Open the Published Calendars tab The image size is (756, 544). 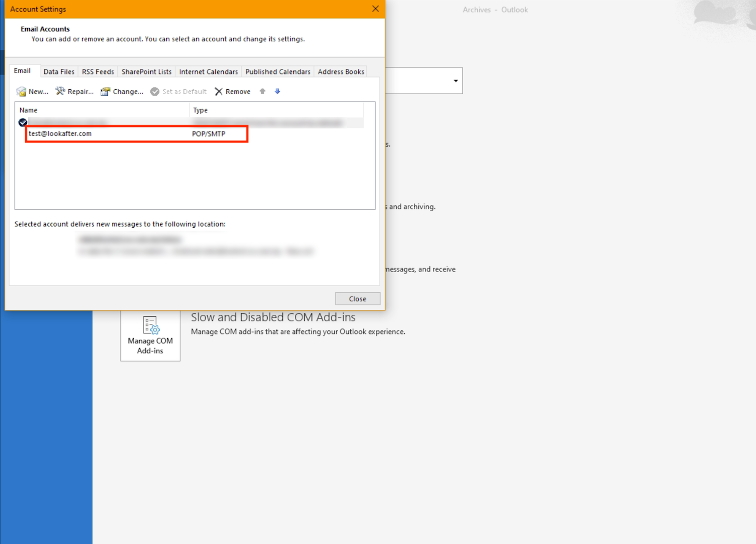tap(278, 72)
